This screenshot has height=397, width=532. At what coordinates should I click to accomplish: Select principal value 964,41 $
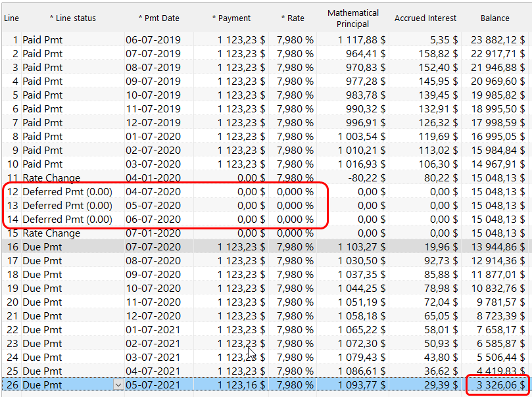[366, 53]
